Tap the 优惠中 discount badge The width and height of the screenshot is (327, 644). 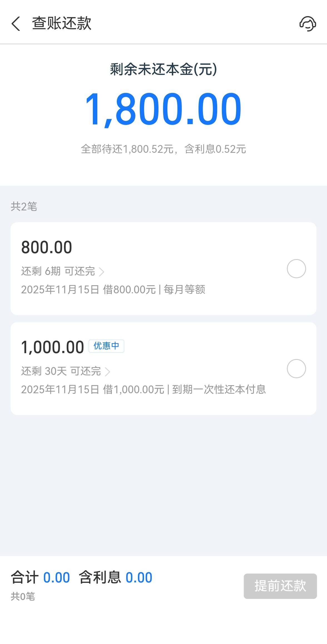click(x=106, y=346)
